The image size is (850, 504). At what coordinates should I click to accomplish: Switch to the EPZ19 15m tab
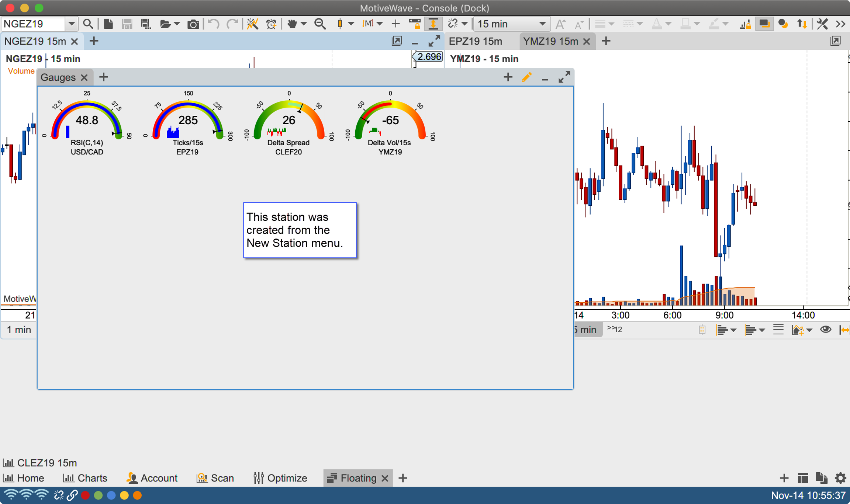click(x=476, y=41)
